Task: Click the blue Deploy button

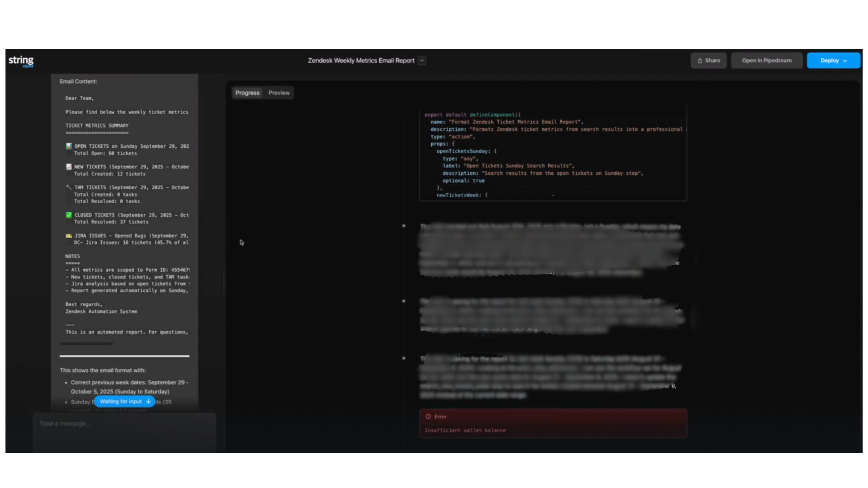Action: point(829,61)
